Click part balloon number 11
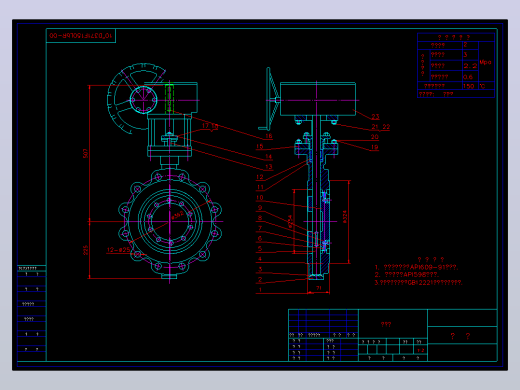This screenshot has height=390, width=520. [x=260, y=187]
